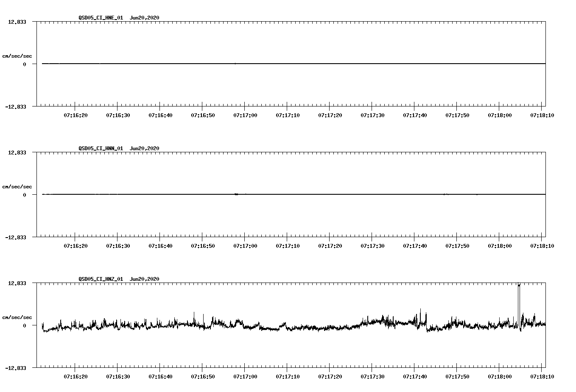Click 07:16:40 tick label under HNE plot
This screenshot has height=392, width=576.
161,115
